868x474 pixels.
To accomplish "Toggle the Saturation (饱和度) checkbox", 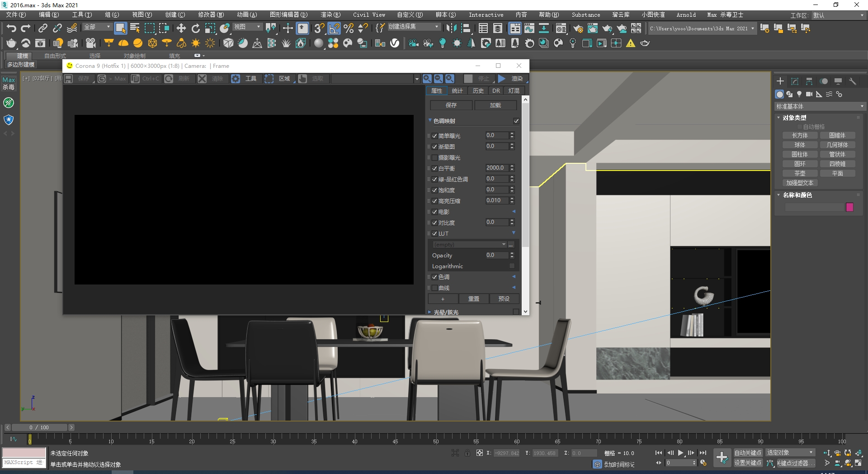I will [434, 190].
